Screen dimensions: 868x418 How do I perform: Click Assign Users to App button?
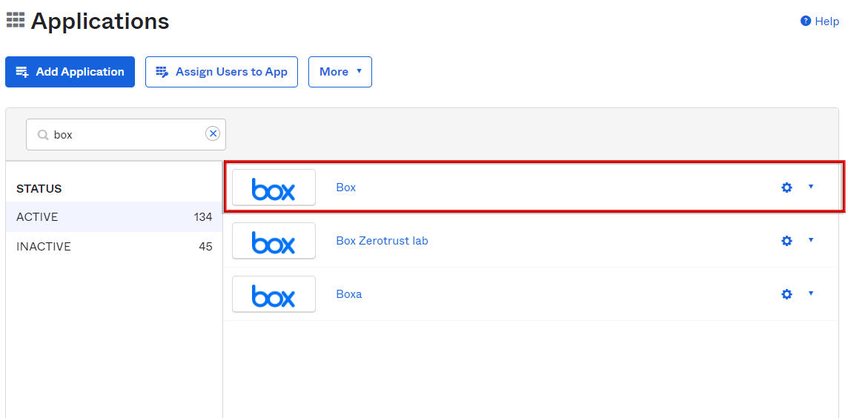(222, 71)
